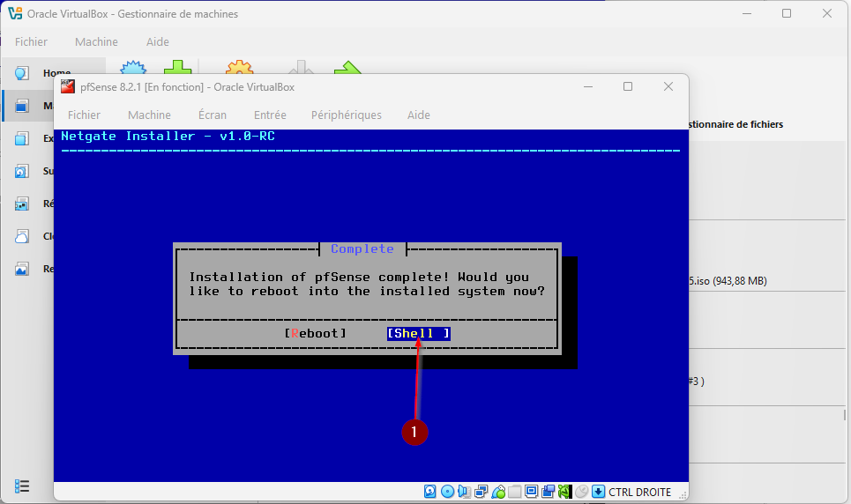This screenshot has width=851, height=504.
Task: Open the optical drive status icon
Action: point(447,492)
